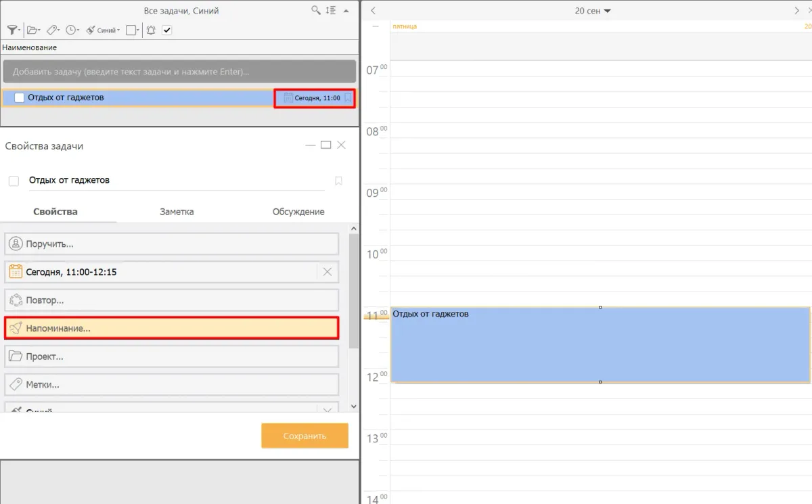The height and width of the screenshot is (504, 812).
Task: Click the 'Сохранить' button
Action: tap(304, 436)
